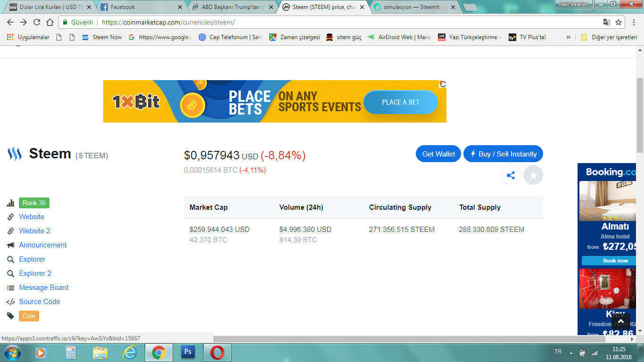644x362 pixels.
Task: Close the Steem (STEEM) price tab
Action: (x=362, y=7)
